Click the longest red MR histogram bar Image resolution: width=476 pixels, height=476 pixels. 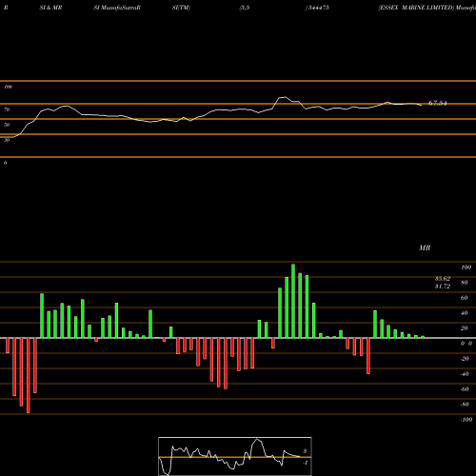point(29,375)
